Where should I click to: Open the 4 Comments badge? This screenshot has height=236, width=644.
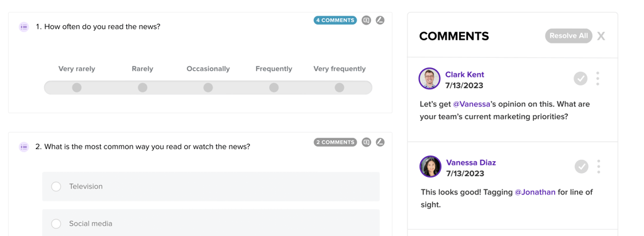point(335,20)
